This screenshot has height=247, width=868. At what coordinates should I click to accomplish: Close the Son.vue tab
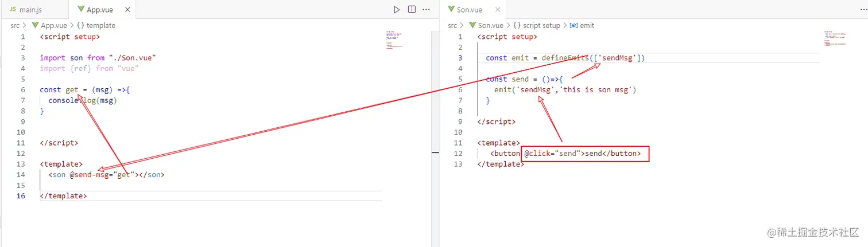point(498,10)
